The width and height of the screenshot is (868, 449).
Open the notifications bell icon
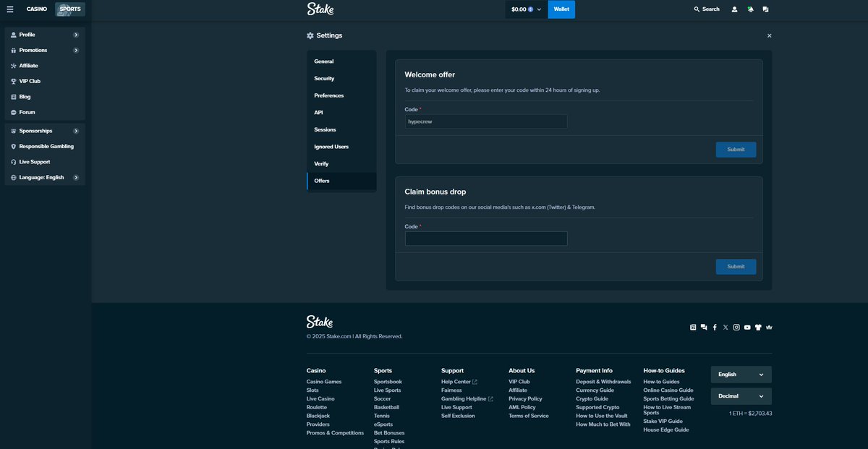750,9
